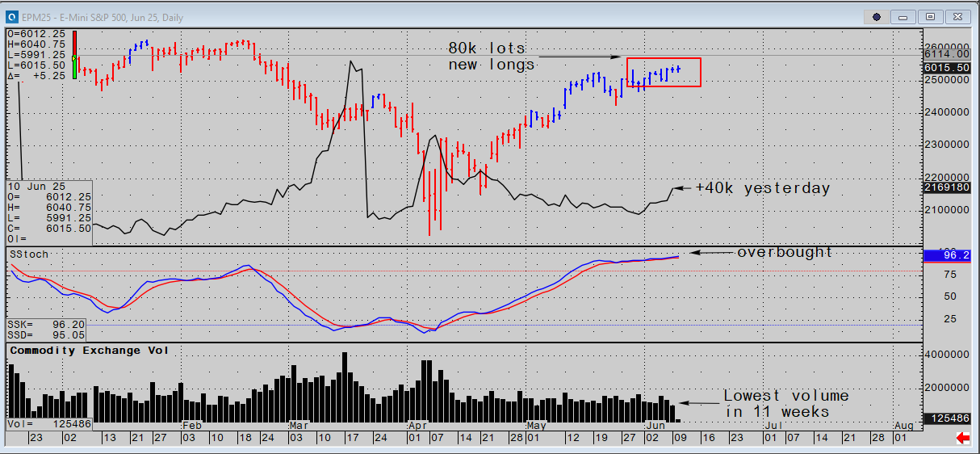Click the Apr label on time axis
Screen dimensions: 980x454
tap(417, 425)
